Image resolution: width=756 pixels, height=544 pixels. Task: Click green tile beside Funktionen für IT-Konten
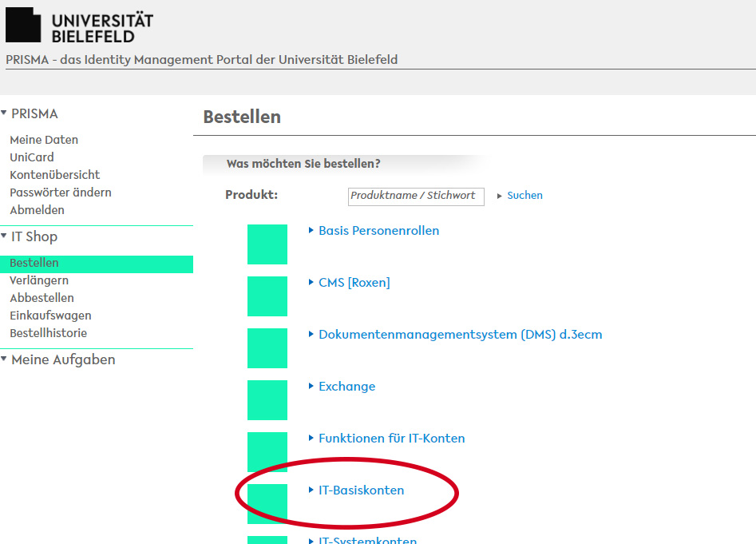(267, 452)
